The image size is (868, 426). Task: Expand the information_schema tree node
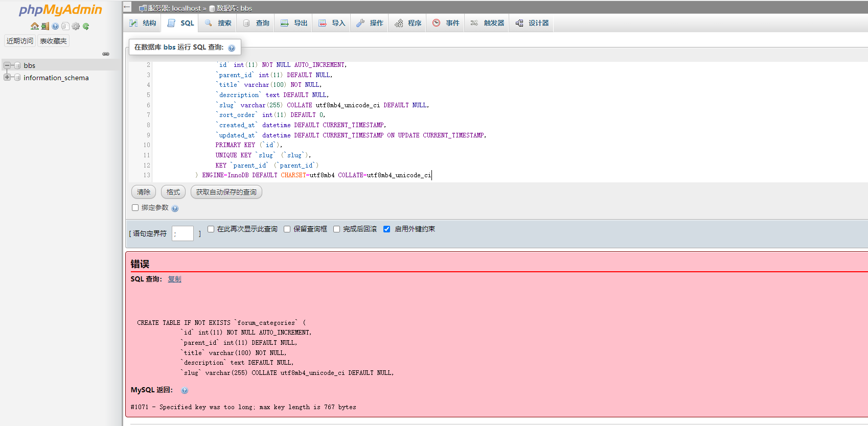(x=7, y=78)
